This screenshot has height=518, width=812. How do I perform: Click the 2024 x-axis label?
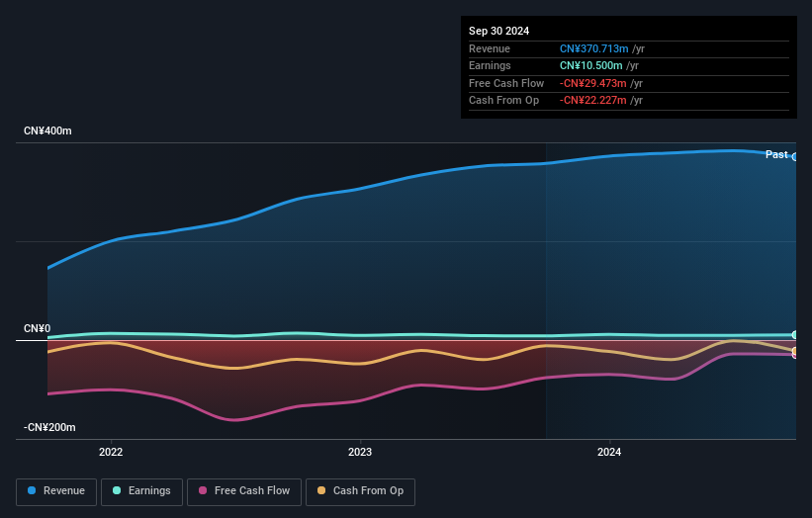click(x=609, y=452)
